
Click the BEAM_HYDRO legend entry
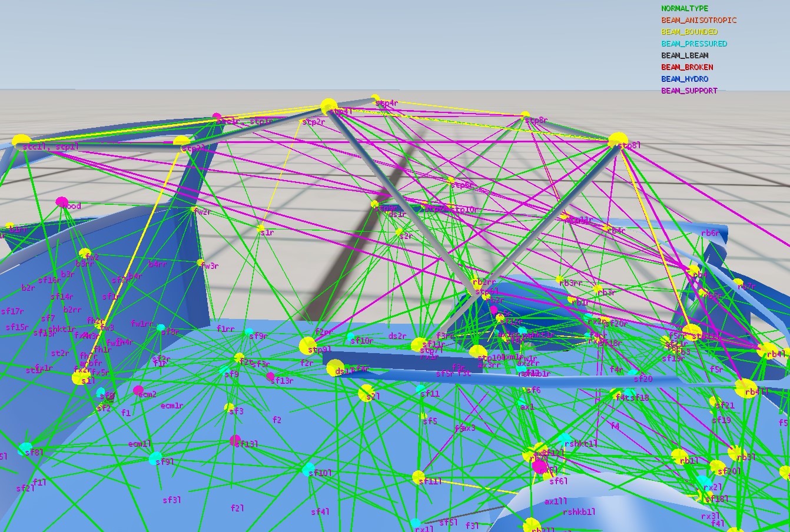(685, 79)
